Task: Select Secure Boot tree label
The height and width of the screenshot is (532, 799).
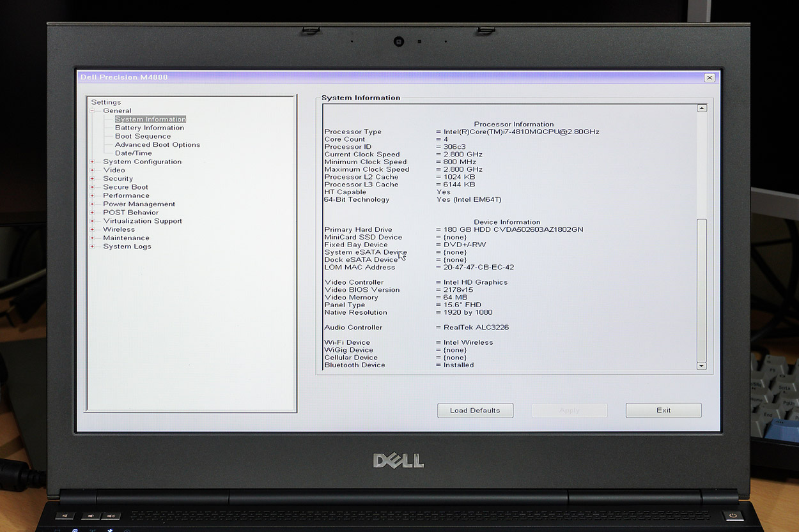Action: tap(126, 187)
